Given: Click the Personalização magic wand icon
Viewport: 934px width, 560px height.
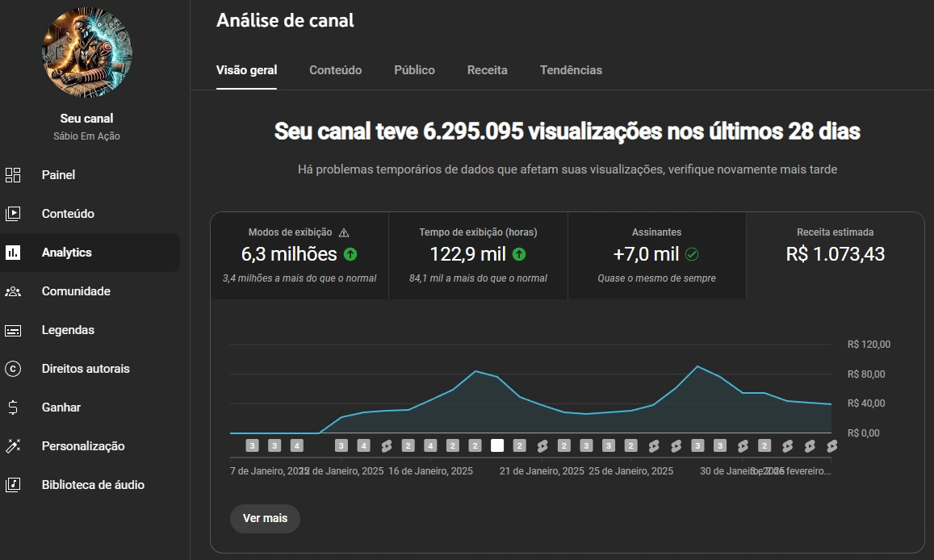Looking at the screenshot, I should 13,446.
